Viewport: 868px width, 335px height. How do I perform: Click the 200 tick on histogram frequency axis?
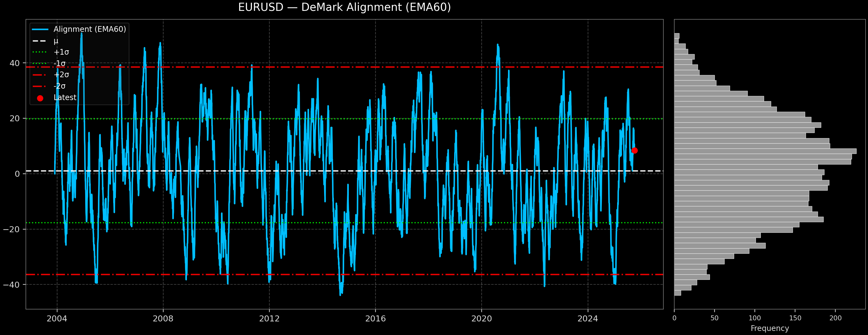pos(835,318)
